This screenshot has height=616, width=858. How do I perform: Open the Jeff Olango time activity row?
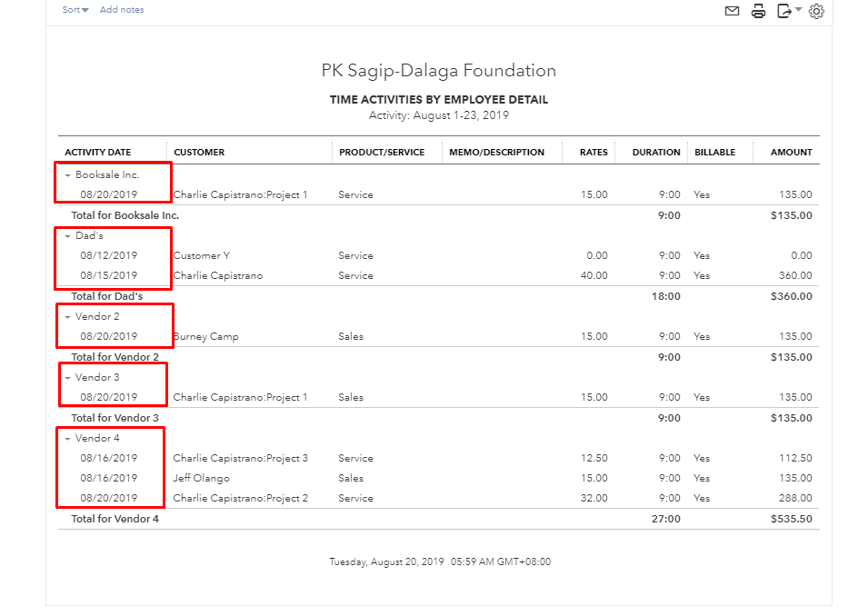[x=201, y=478]
